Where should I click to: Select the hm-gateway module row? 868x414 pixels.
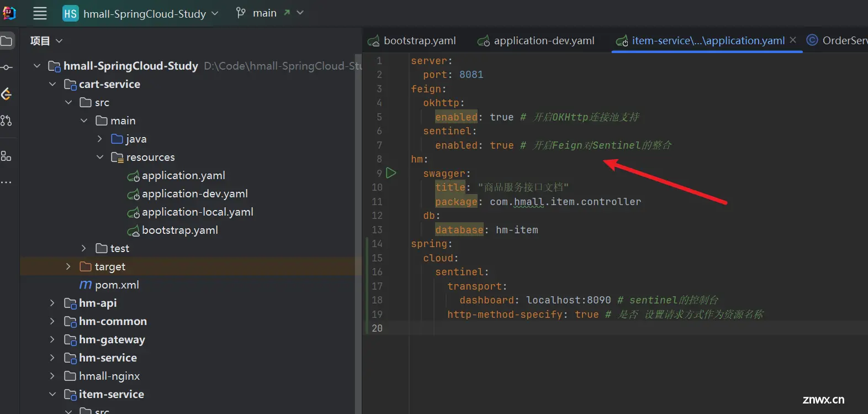point(190,339)
